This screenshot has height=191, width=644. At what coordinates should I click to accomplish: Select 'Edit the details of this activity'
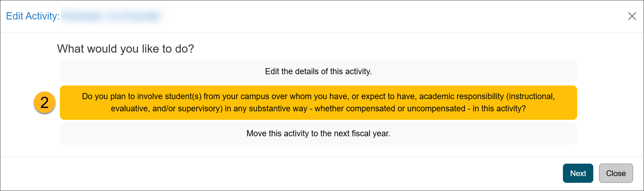click(x=318, y=71)
